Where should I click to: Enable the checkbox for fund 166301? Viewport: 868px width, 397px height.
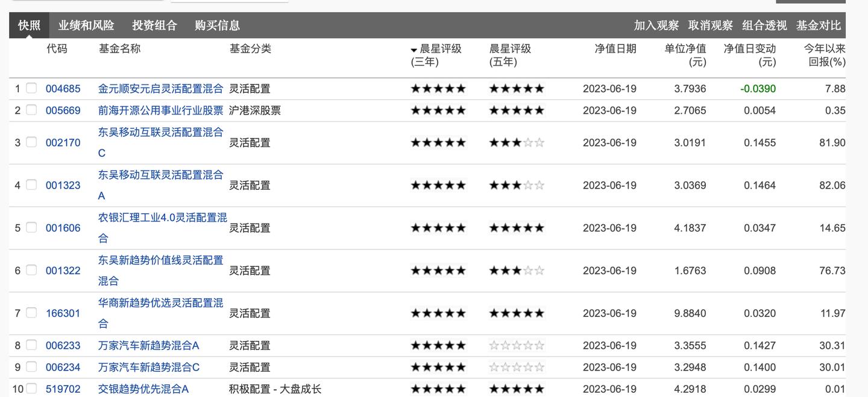click(31, 313)
